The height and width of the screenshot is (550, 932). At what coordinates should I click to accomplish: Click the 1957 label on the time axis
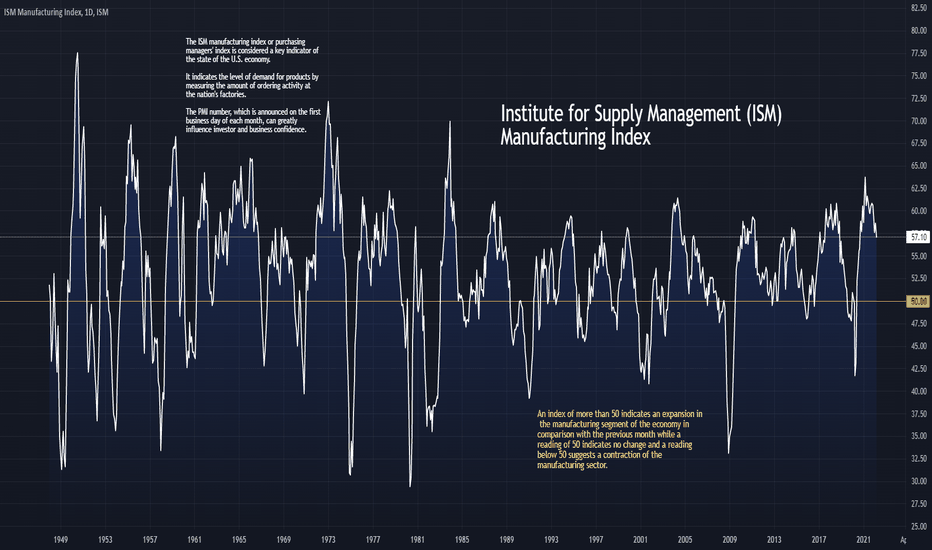pos(150,540)
